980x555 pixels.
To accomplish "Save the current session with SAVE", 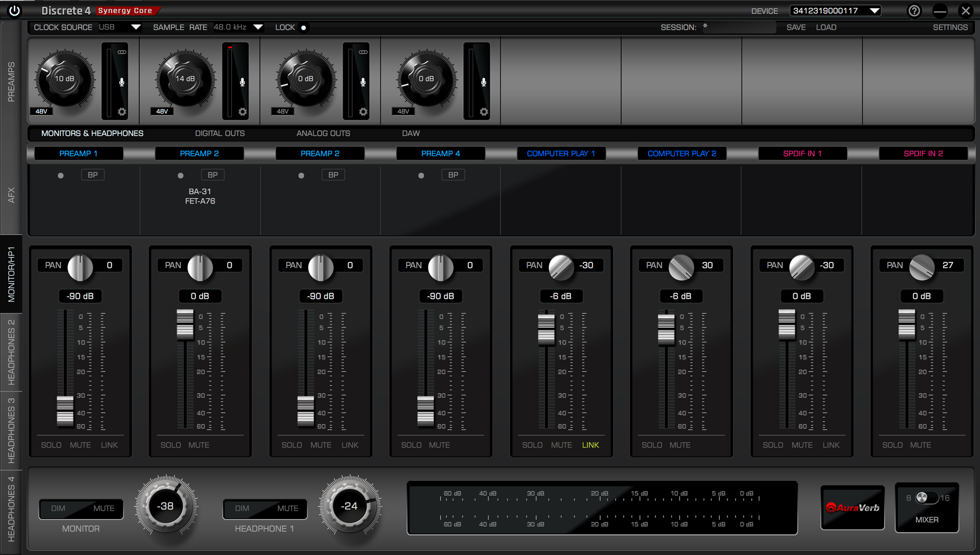I will coord(796,27).
